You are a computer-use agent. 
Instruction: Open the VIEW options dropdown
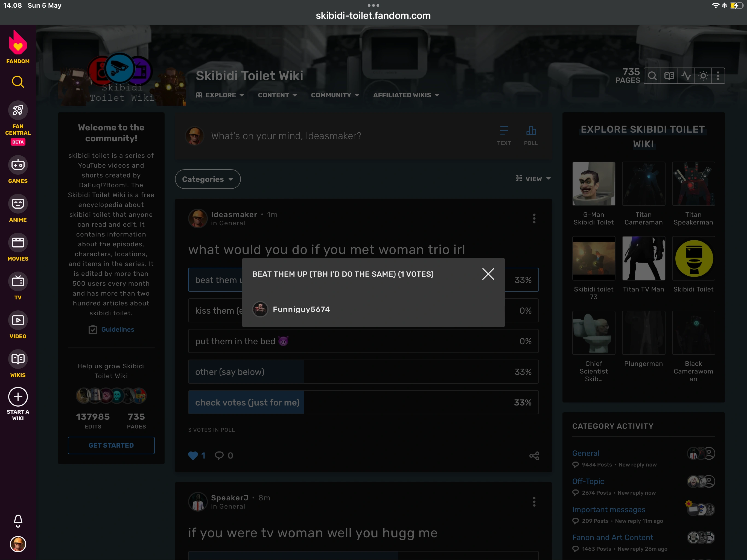533,179
